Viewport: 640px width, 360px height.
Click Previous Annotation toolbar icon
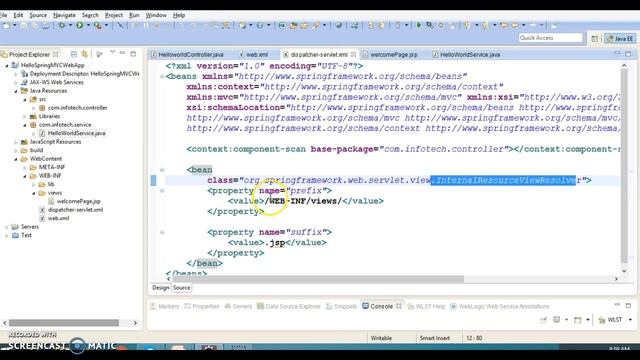coord(484,25)
